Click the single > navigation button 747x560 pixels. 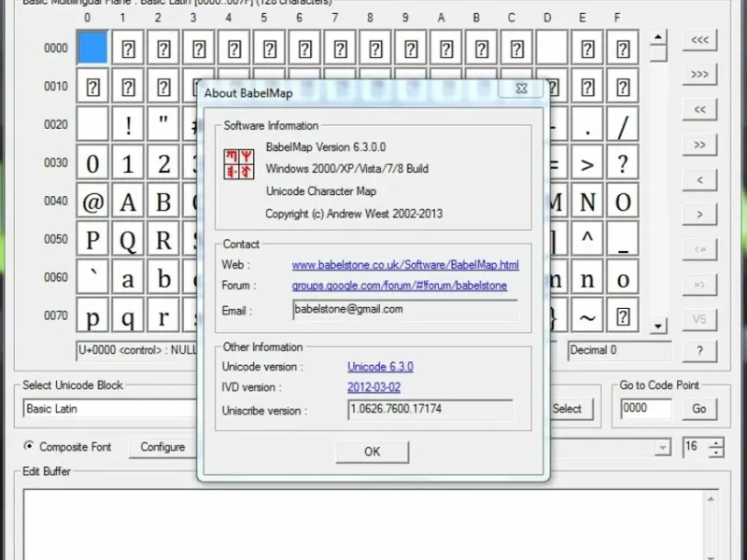coord(699,215)
